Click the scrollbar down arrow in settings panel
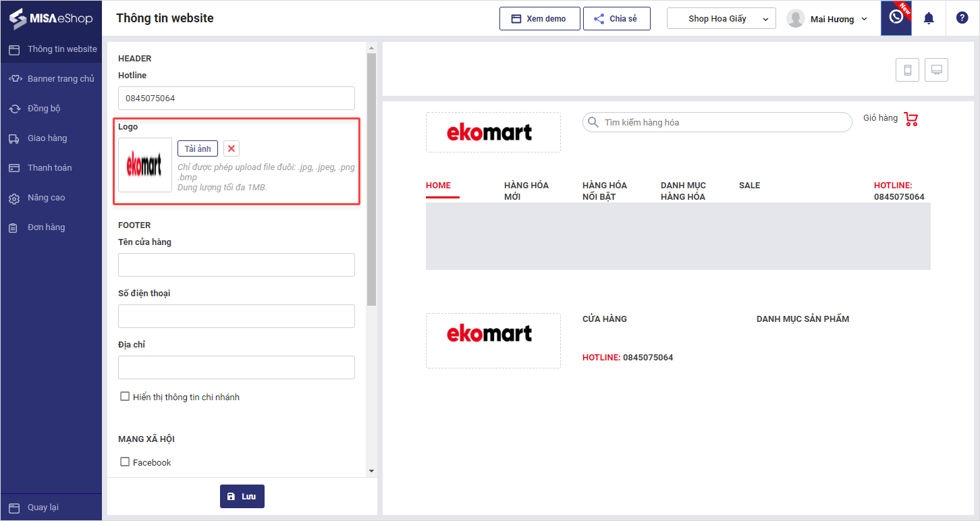This screenshot has width=980, height=521. point(371,470)
